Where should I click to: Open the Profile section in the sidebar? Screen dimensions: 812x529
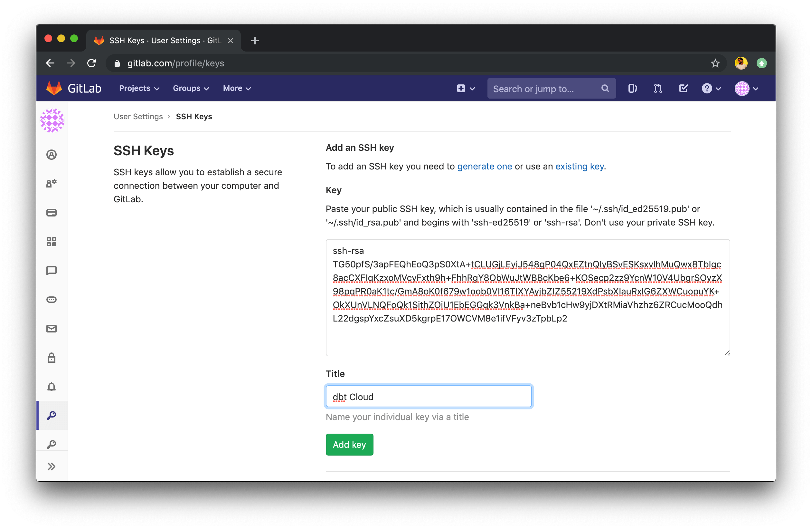pyautogui.click(x=52, y=155)
